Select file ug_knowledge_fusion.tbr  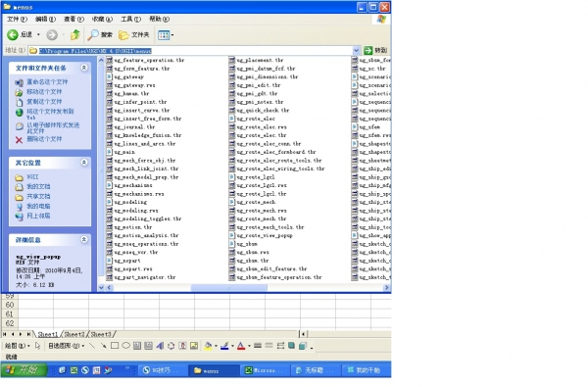(148, 135)
